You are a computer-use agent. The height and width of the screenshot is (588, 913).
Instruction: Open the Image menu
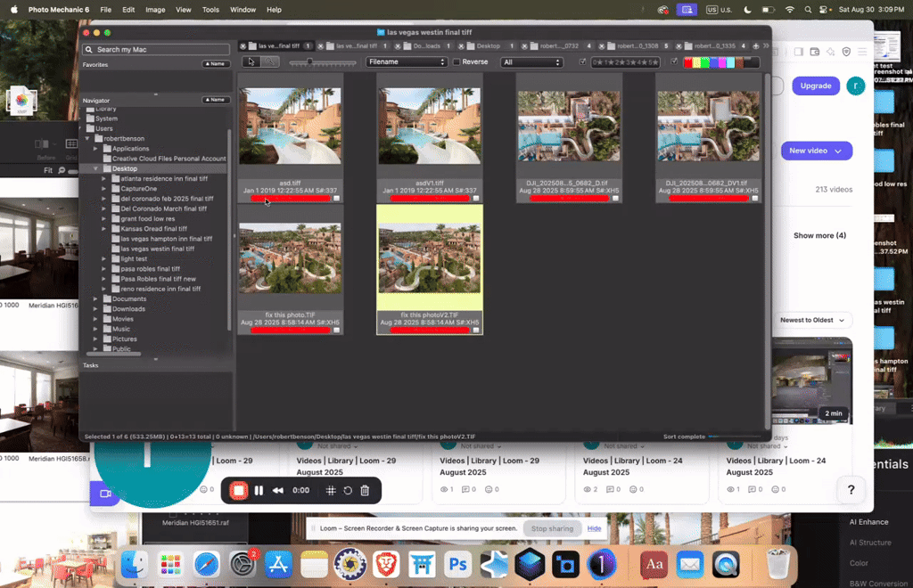tap(154, 9)
